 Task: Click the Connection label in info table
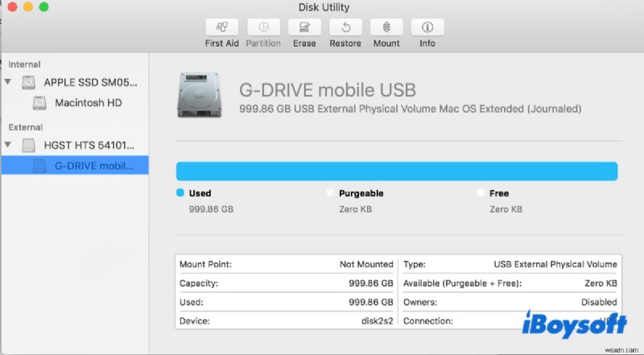(x=428, y=321)
